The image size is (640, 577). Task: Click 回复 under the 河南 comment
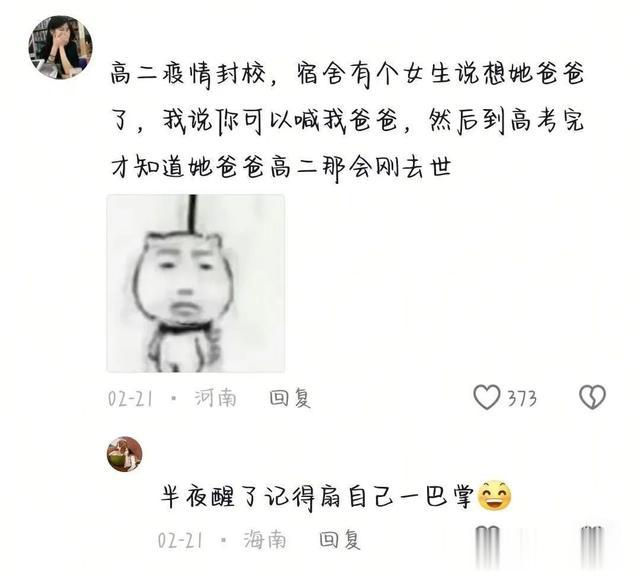point(290,398)
